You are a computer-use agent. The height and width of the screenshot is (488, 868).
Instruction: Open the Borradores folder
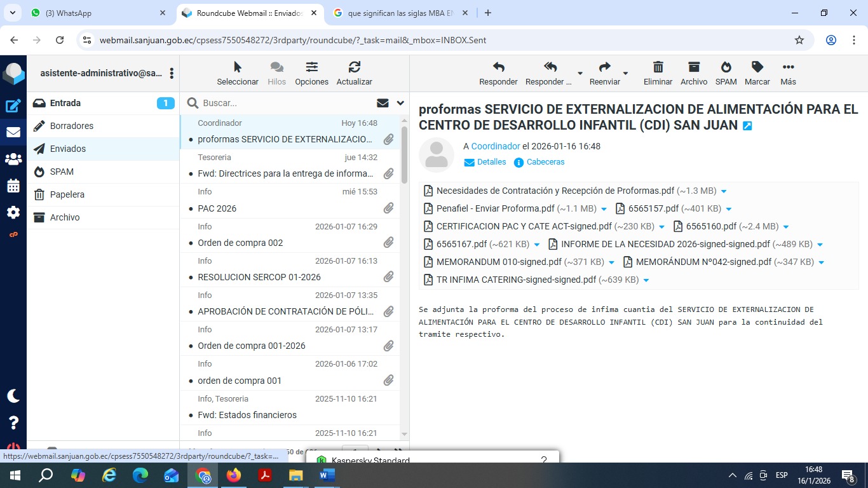72,126
